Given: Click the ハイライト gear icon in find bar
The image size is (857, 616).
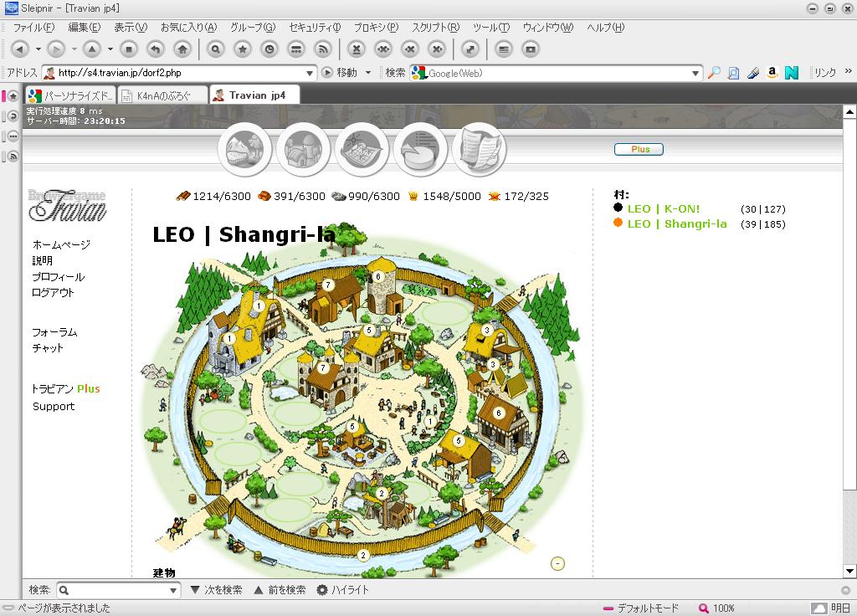Looking at the screenshot, I should click(x=322, y=590).
